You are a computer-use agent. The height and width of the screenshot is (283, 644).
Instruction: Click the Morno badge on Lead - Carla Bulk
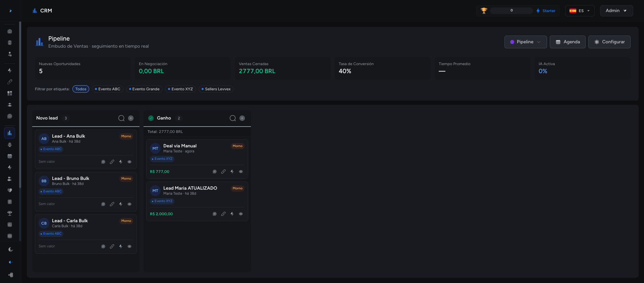coord(126,221)
